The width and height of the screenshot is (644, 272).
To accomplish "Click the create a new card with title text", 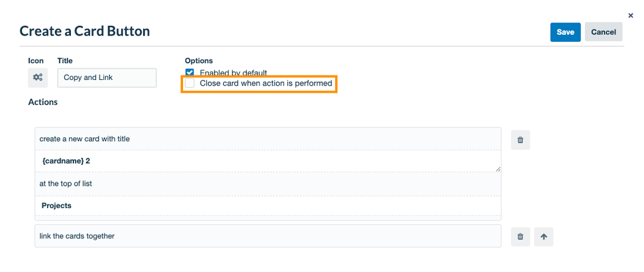I will 84,139.
